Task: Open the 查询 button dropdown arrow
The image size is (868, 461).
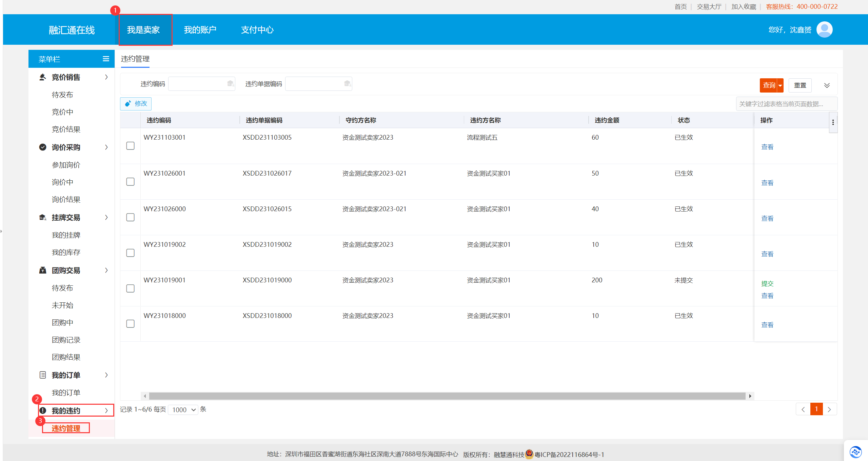Action: click(x=780, y=85)
